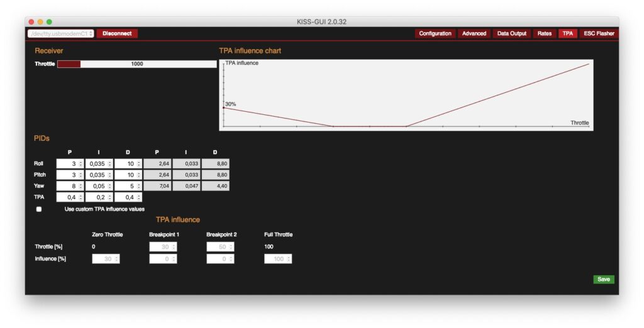Click the TPA P value field
This screenshot has height=328, width=644.
click(67, 197)
